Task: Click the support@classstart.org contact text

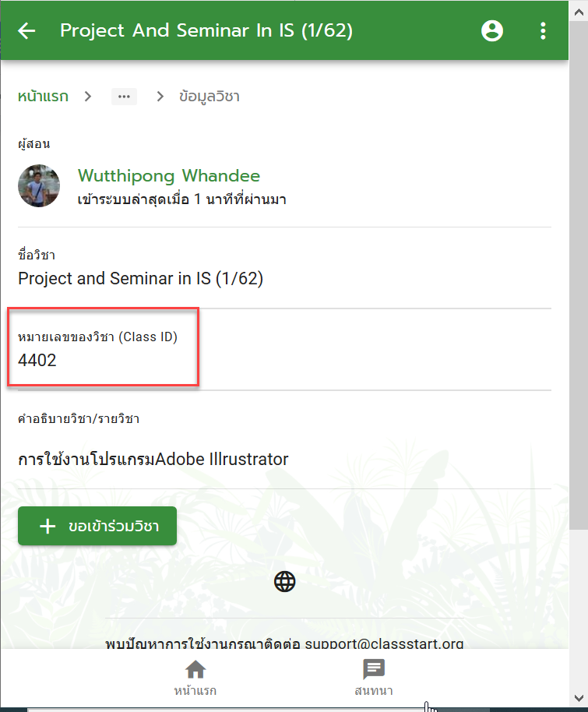Action: [x=384, y=643]
